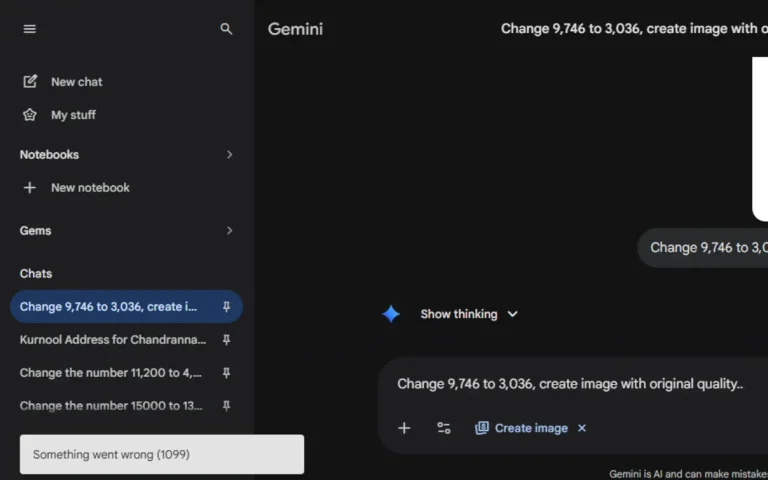Open the tools sliders icon in prompt box
This screenshot has width=768, height=480.
click(444, 428)
